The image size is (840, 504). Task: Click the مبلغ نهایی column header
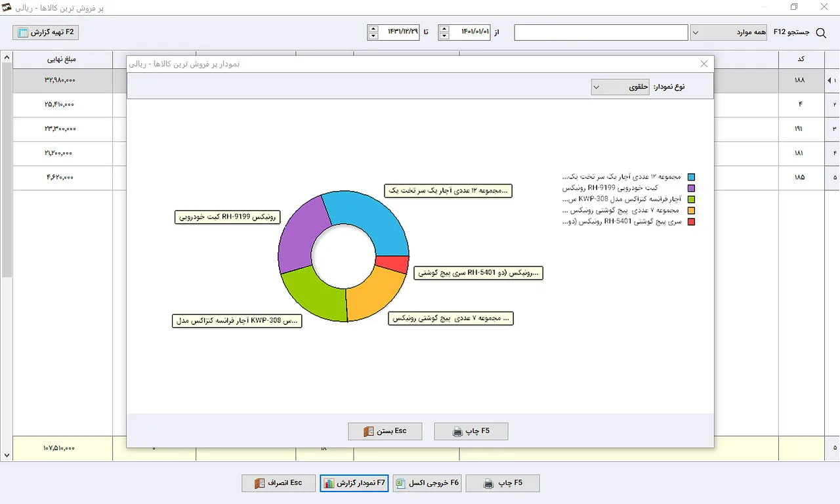(62, 59)
